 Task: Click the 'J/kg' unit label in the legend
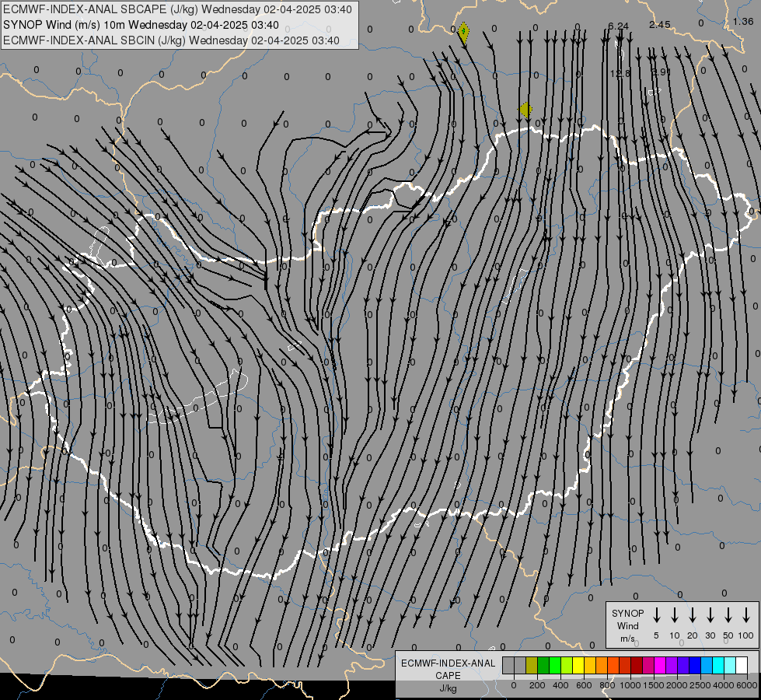(x=448, y=688)
